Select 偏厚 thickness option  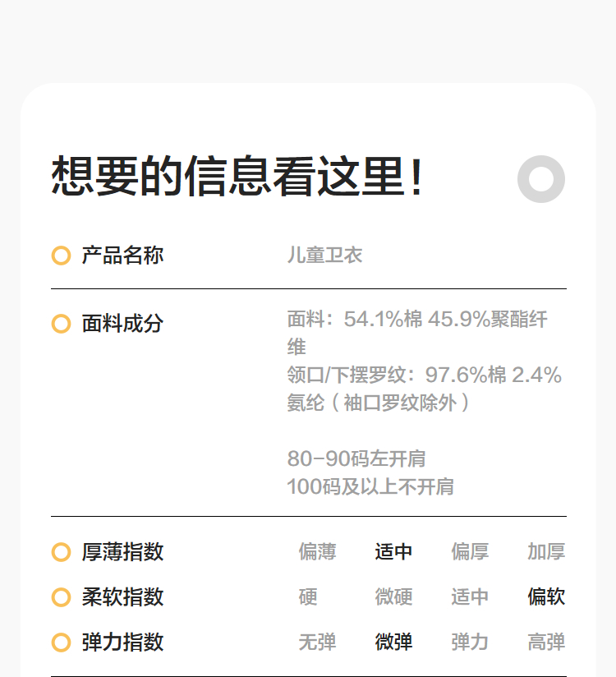click(470, 552)
